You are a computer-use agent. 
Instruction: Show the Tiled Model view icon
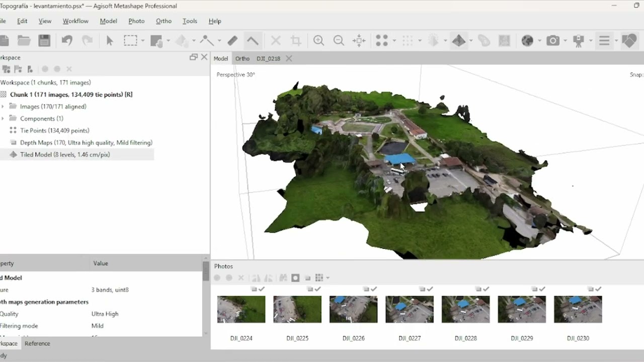tap(458, 41)
